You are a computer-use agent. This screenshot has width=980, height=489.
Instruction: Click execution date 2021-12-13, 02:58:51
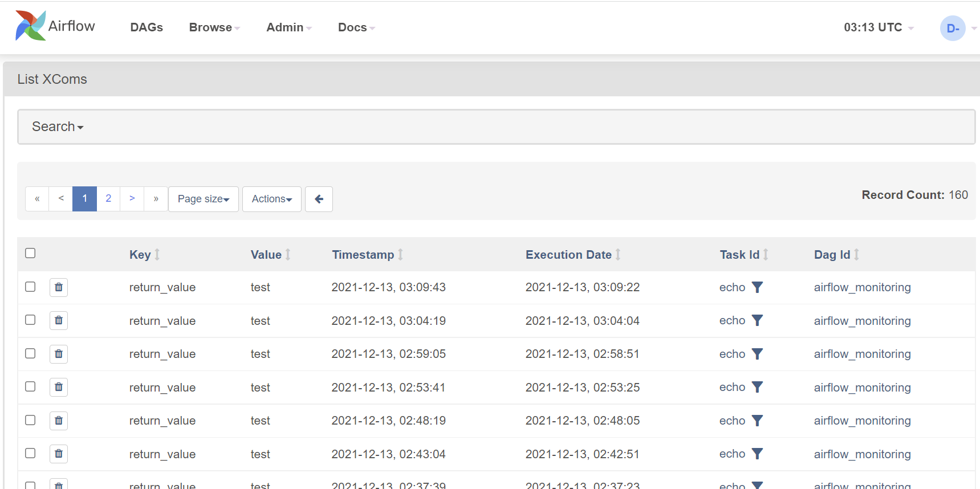[583, 354]
